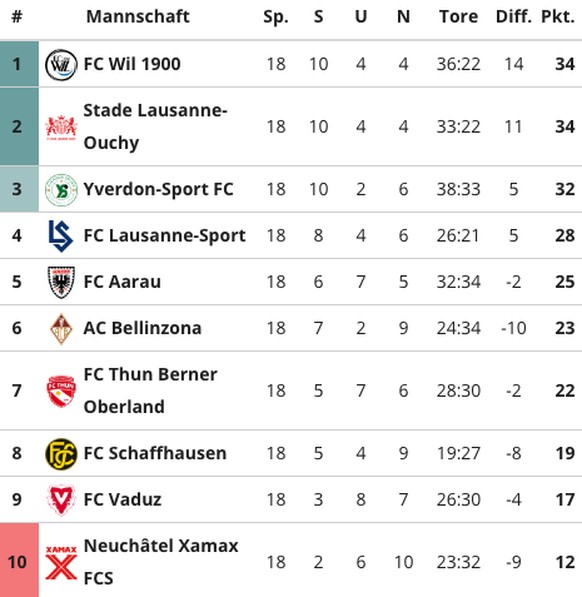Click the FC Wil 1900 club logo
The height and width of the screenshot is (597, 582).
pyautogui.click(x=61, y=65)
